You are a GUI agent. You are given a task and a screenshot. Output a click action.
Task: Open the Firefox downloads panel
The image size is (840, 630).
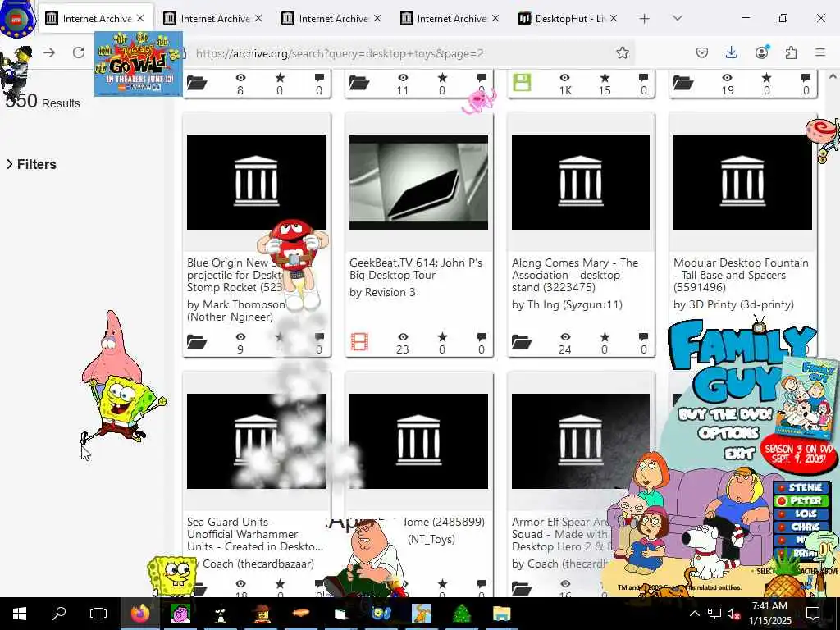(731, 52)
